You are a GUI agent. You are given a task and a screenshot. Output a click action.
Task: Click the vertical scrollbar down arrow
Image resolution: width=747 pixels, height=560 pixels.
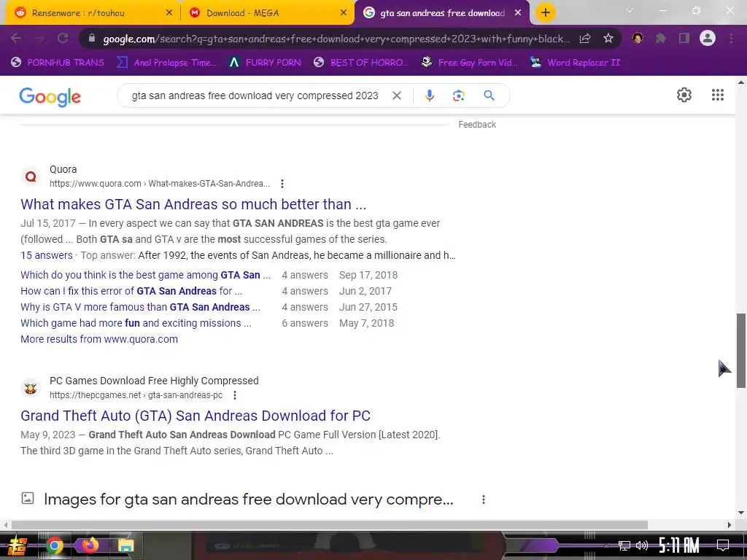(741, 513)
